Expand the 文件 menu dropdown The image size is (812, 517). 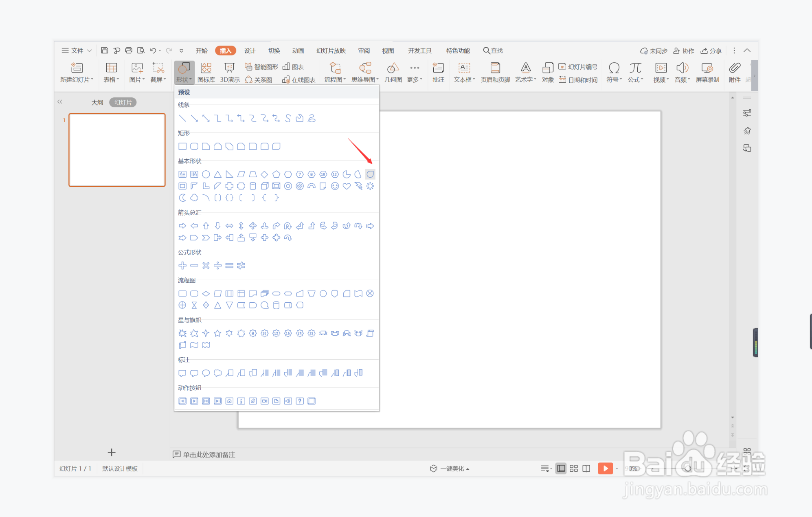click(x=77, y=51)
